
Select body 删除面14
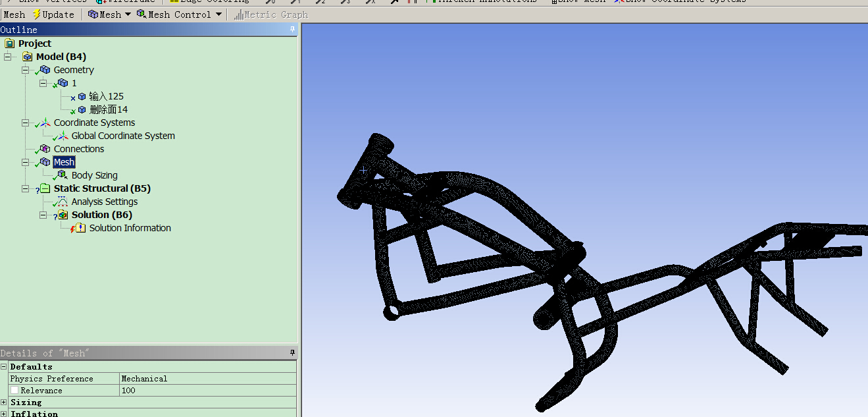pos(109,109)
